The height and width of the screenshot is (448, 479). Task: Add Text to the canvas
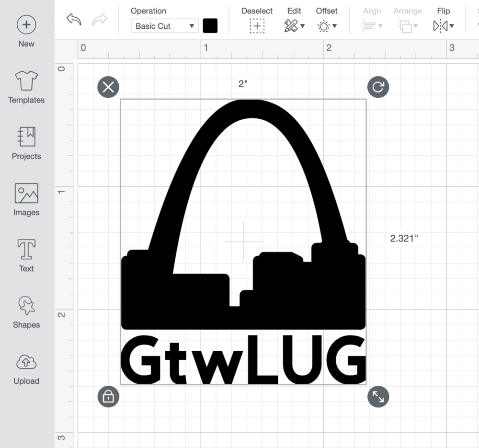click(26, 256)
